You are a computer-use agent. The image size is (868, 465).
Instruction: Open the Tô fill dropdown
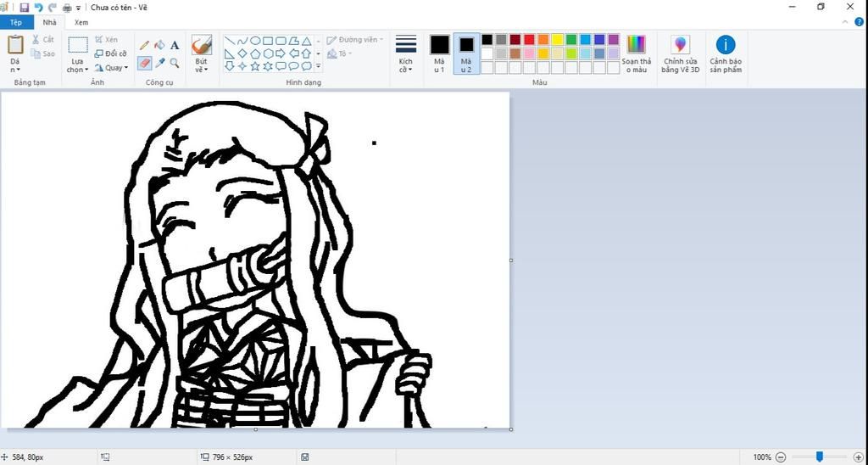[x=339, y=53]
